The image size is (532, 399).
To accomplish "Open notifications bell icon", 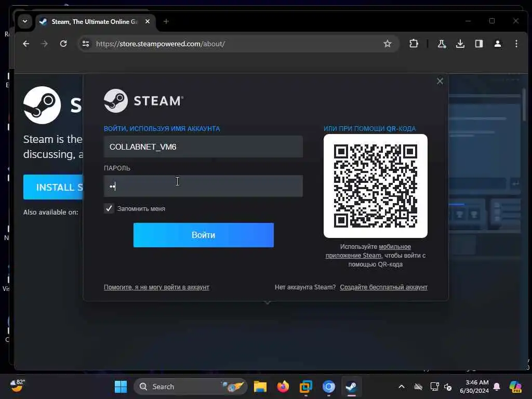I will pos(497,387).
